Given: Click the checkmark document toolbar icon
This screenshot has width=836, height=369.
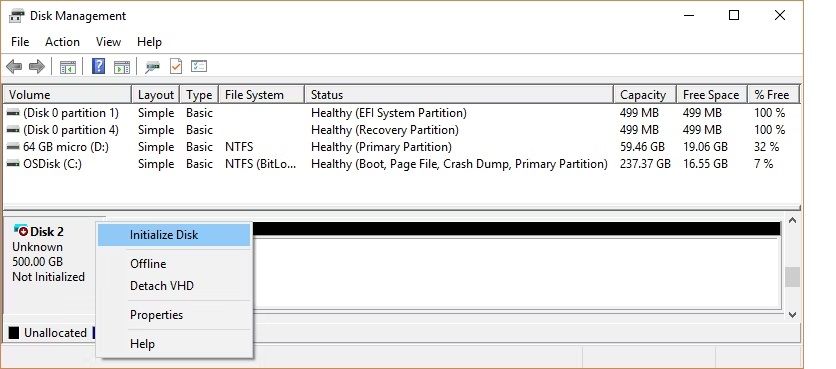Looking at the screenshot, I should tap(176, 66).
